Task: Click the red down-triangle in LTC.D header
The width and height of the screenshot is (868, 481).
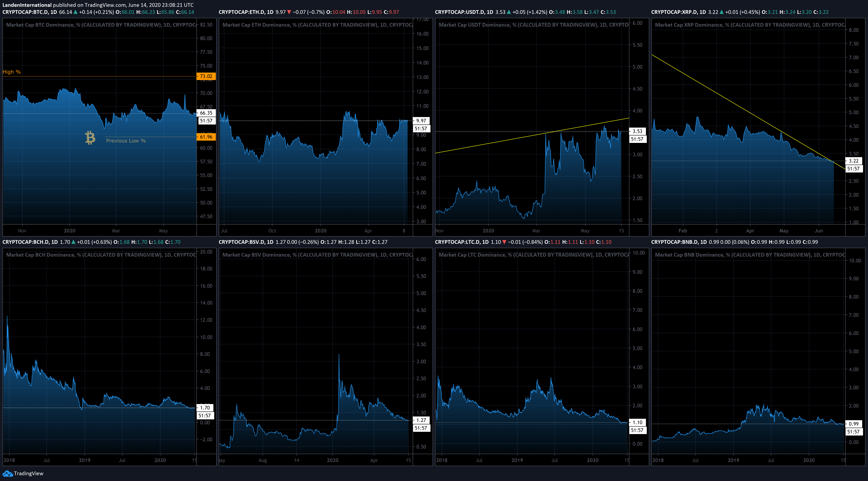Action: [x=504, y=242]
